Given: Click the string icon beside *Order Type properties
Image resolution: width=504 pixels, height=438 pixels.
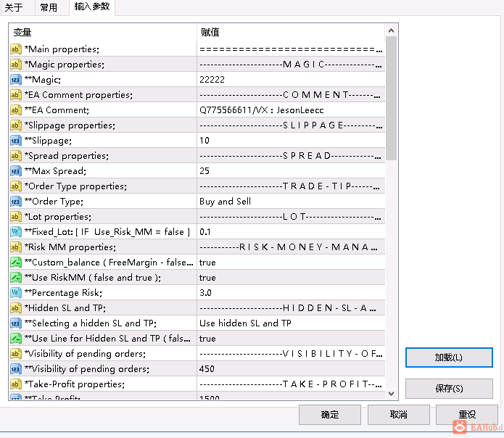Looking at the screenshot, I should point(15,186).
